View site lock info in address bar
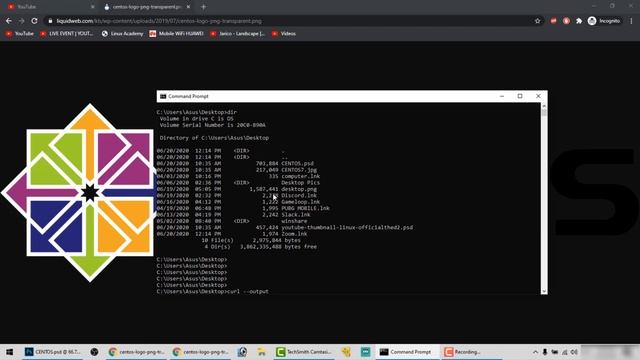Viewport: 640px width, 360px height. (50, 21)
